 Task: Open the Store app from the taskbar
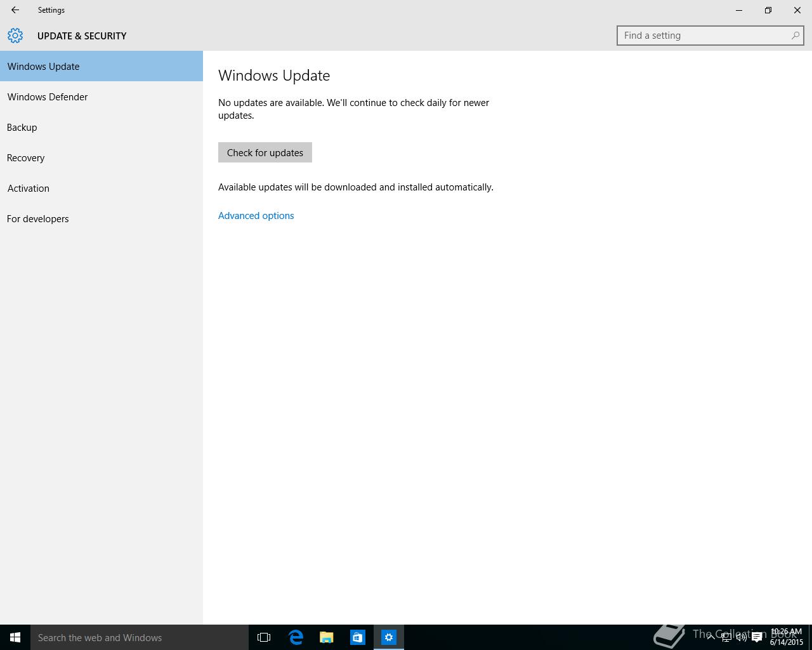point(358,637)
